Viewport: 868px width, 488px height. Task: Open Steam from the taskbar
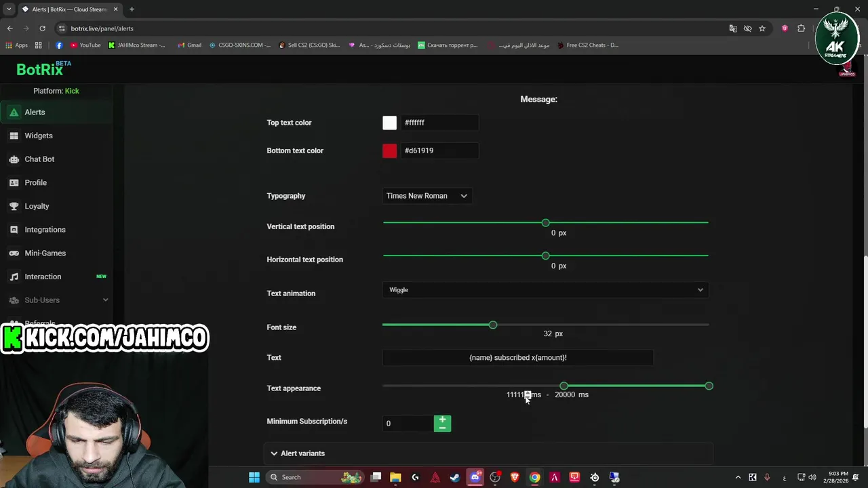455,477
